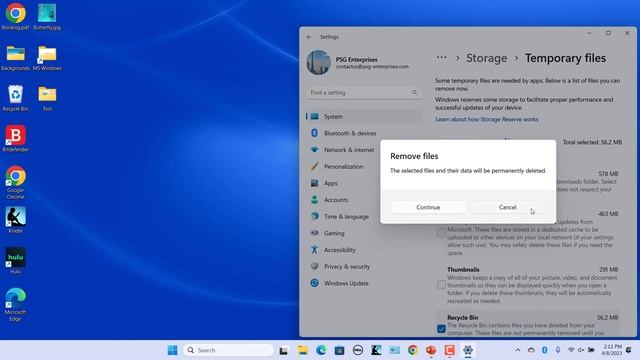640x360 pixels.
Task: Open the Settings gear on the taskbar
Action: coord(468,350)
